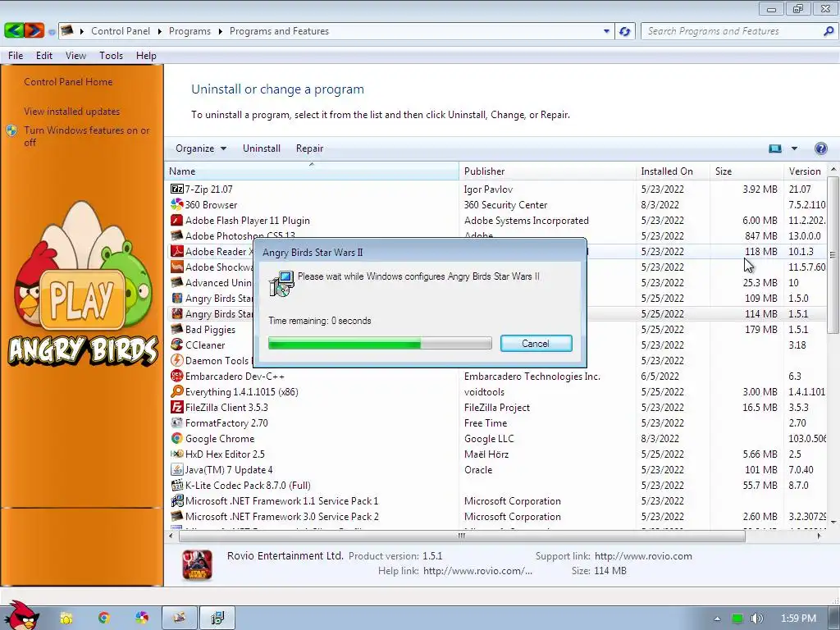Click the FormatFactory 2.70 icon
The image size is (840, 630).
(x=177, y=422)
